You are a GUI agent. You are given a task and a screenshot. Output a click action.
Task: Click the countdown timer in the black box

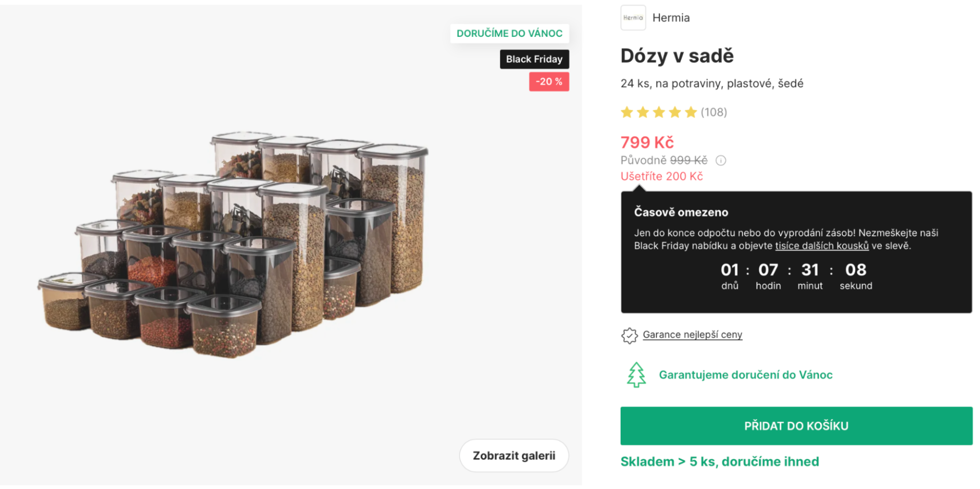(796, 276)
